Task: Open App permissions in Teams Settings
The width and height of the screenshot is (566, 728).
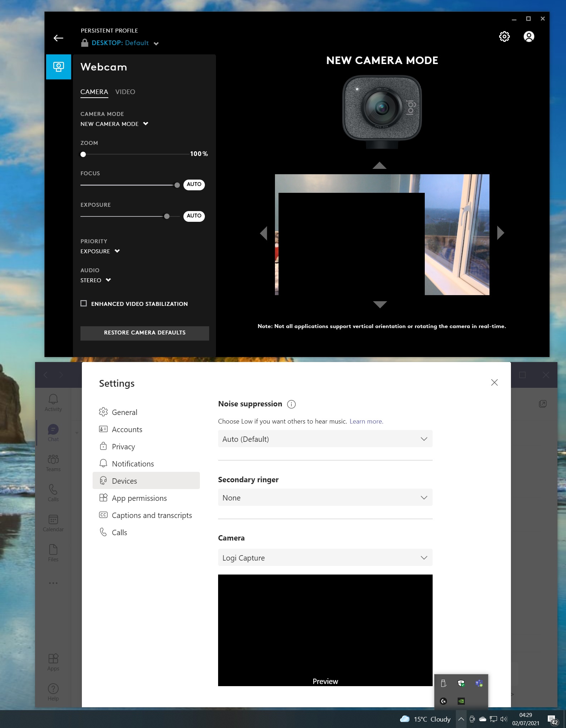Action: tap(146, 498)
